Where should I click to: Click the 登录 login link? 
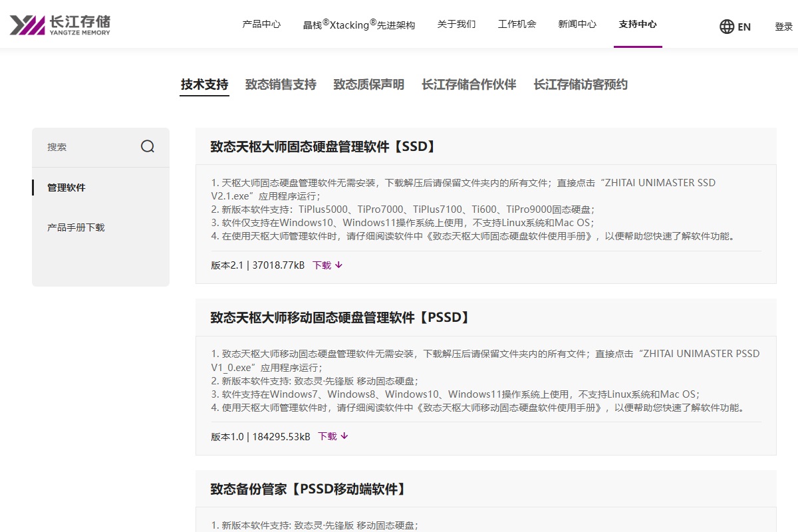(x=784, y=27)
